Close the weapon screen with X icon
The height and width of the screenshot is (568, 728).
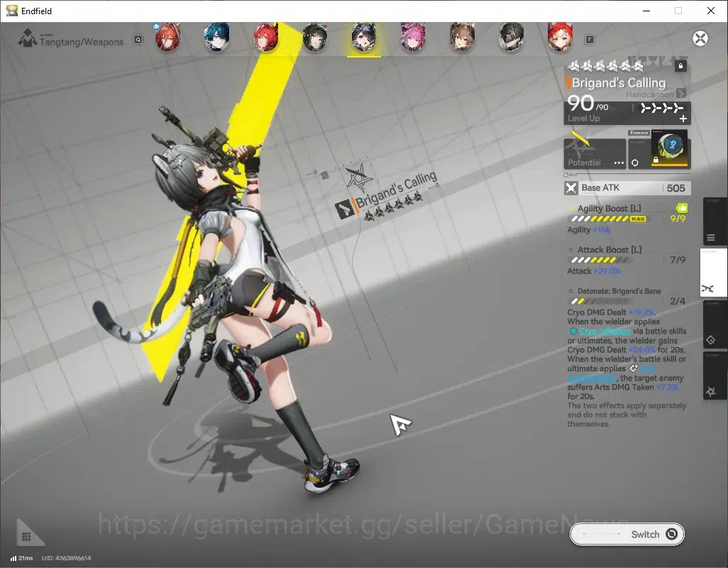(700, 38)
